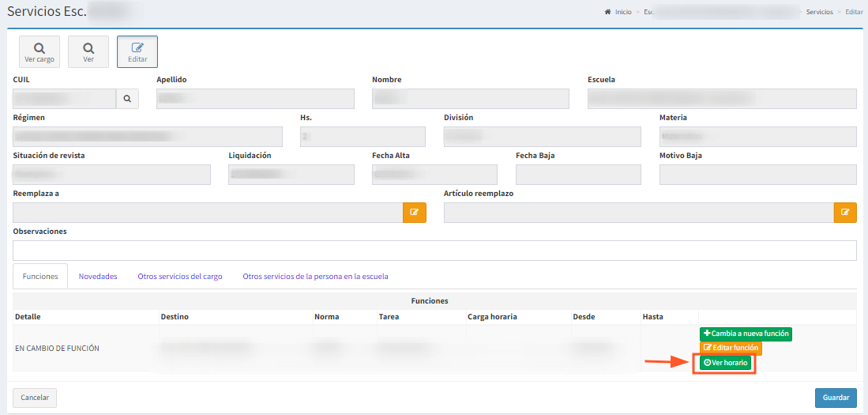This screenshot has height=415, width=868.
Task: Click the Liquidación field
Action: 291,175
